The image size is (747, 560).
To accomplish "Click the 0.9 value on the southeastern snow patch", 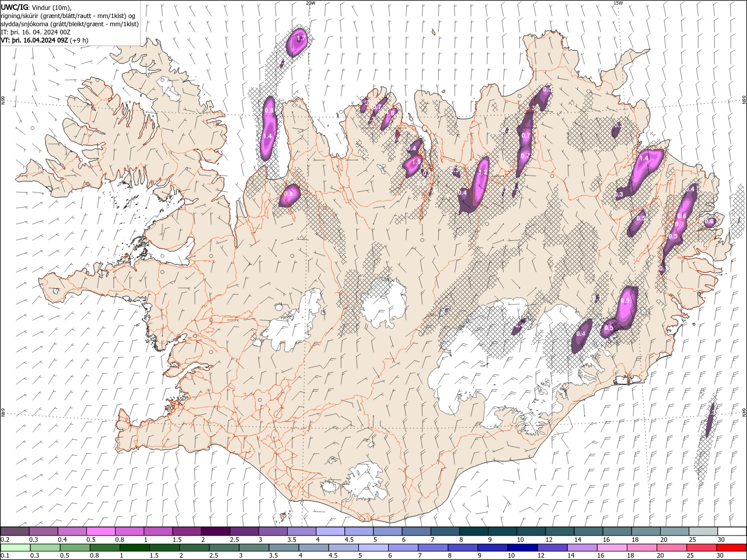I will 625,300.
